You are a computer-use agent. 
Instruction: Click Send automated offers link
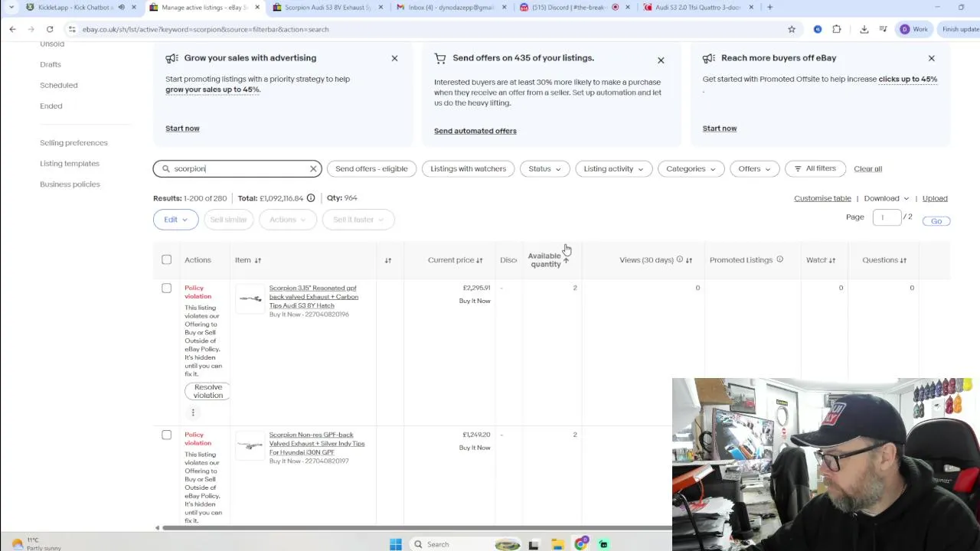coord(475,131)
